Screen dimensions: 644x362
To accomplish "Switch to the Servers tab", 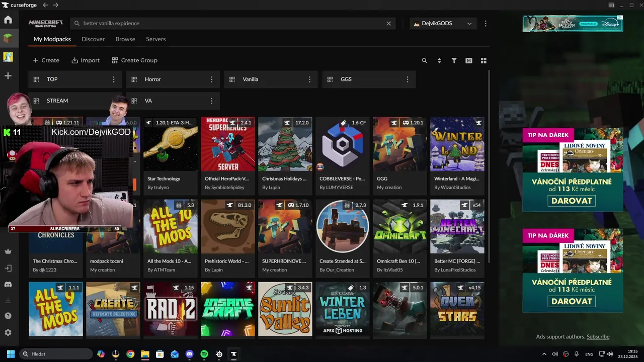I will click(x=156, y=39).
